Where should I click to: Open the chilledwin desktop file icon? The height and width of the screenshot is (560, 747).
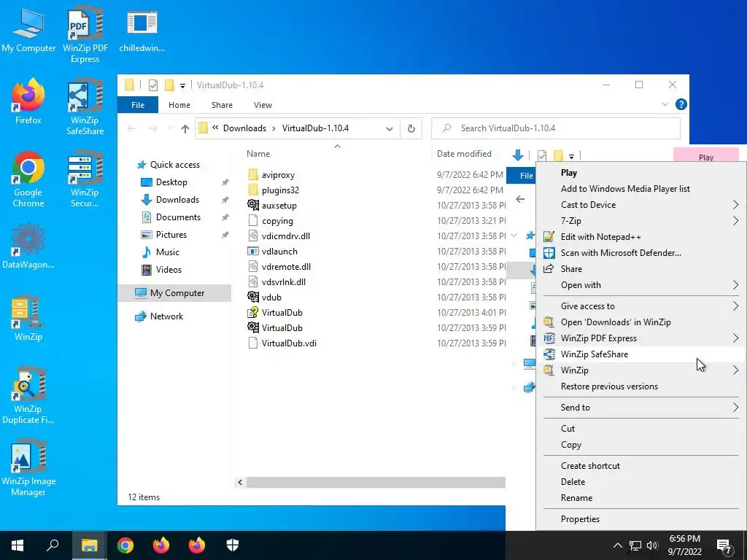tap(142, 31)
